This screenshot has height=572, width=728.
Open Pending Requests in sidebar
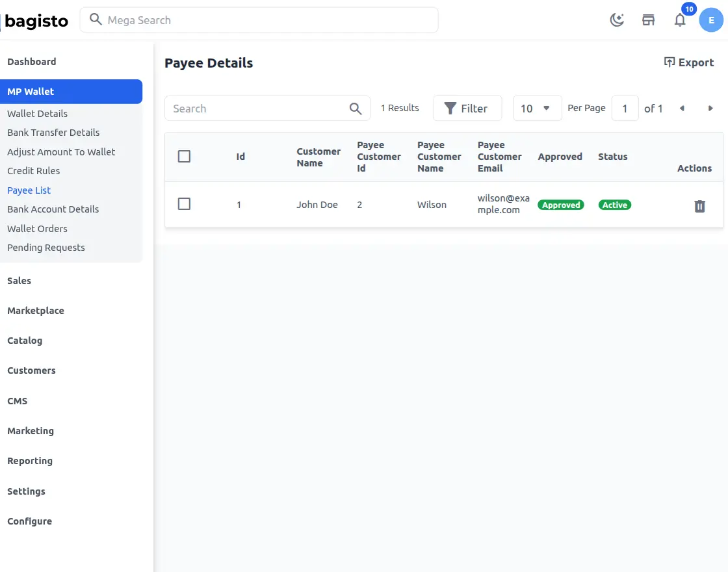click(46, 248)
